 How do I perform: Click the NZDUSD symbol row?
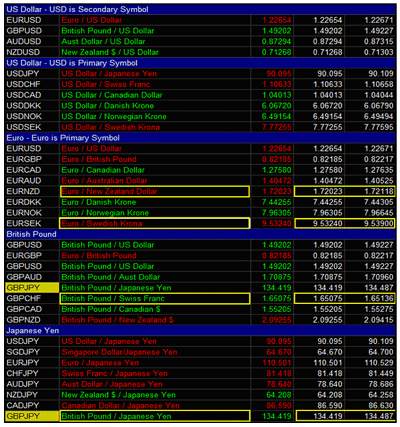[200, 52]
